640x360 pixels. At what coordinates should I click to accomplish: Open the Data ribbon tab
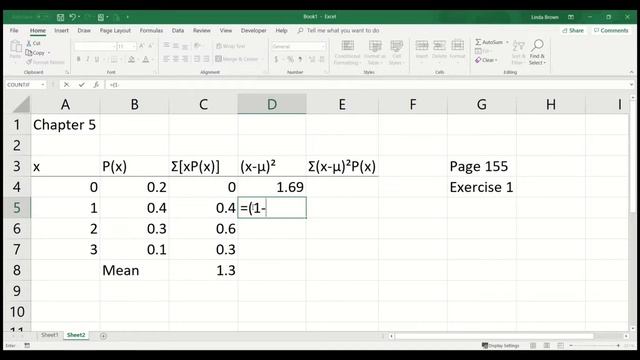point(178,31)
